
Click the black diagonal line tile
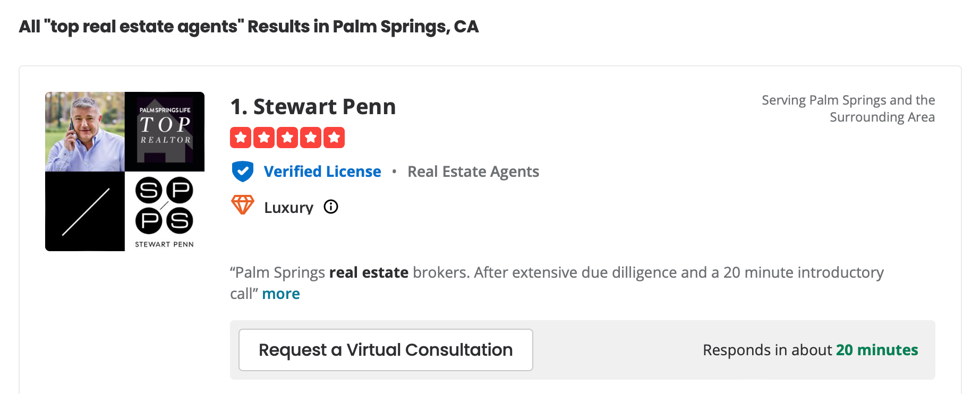(x=85, y=211)
